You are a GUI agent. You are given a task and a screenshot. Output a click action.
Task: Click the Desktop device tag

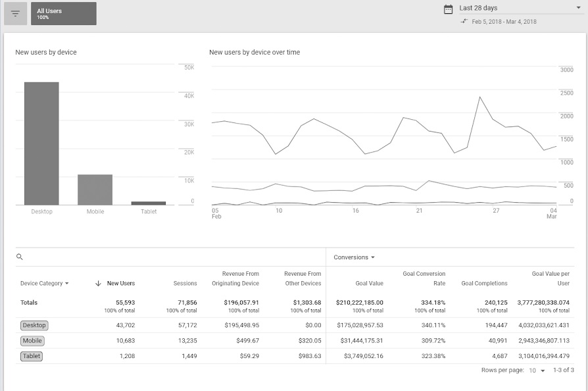34,325
